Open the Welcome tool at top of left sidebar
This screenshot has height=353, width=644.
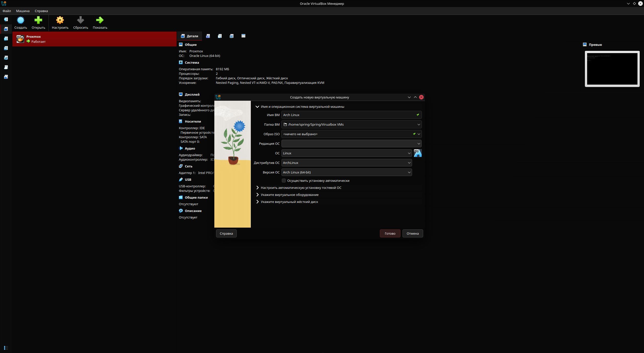(6, 19)
